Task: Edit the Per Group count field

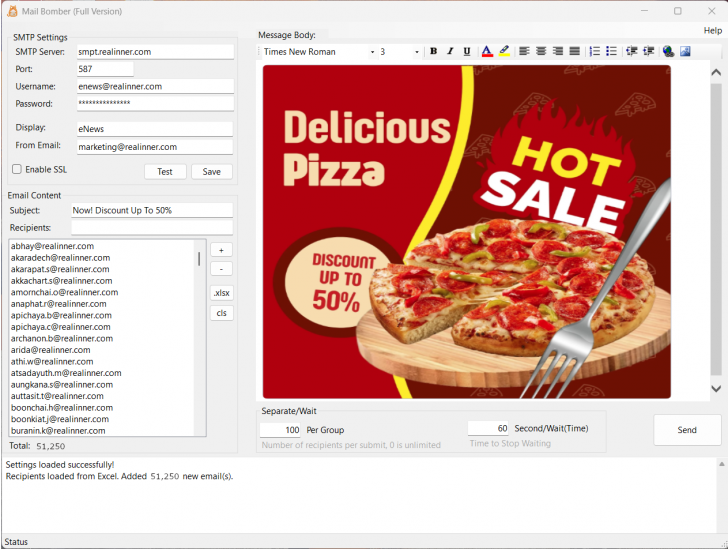Action: [x=280, y=430]
